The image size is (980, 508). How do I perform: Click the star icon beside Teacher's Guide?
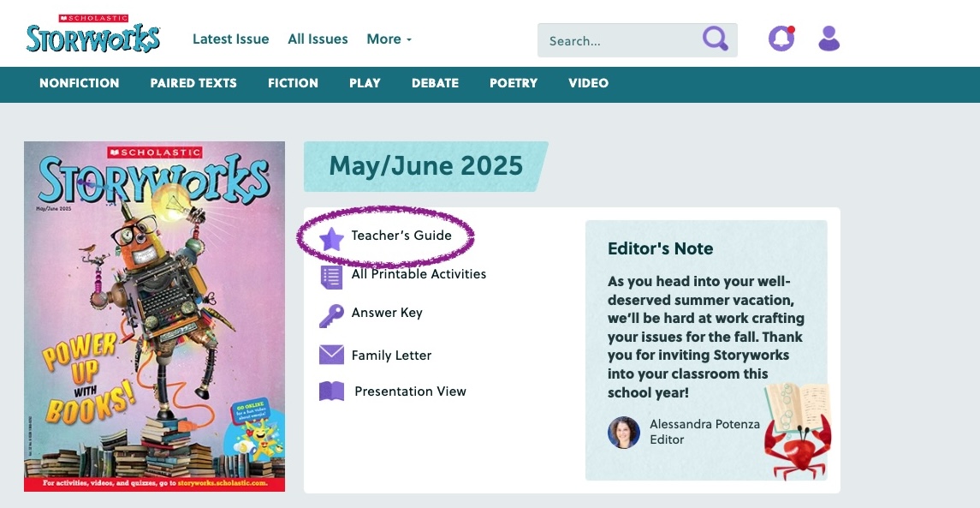331,237
